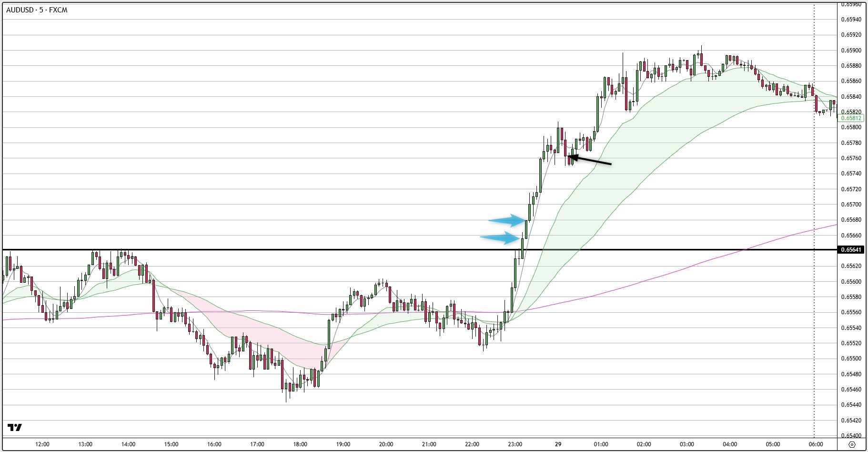
Task: Select the upper blue arrow marker
Action: coord(507,220)
